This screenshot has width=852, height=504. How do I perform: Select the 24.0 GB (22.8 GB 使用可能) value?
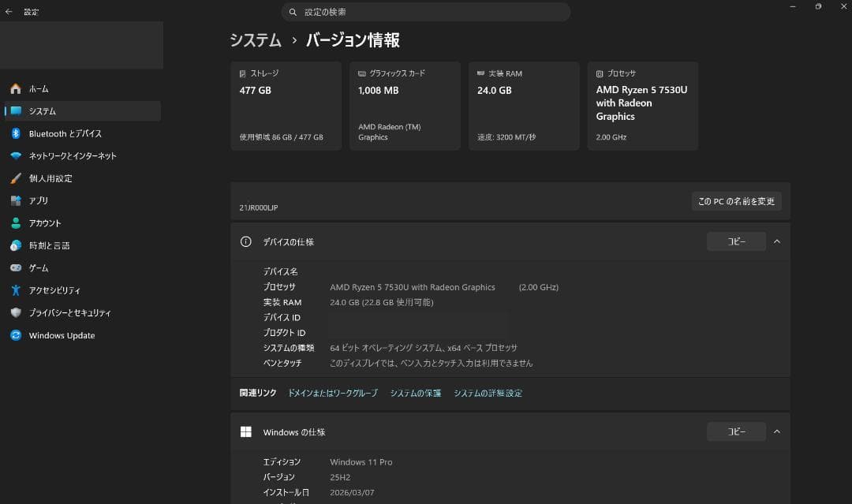(x=382, y=302)
